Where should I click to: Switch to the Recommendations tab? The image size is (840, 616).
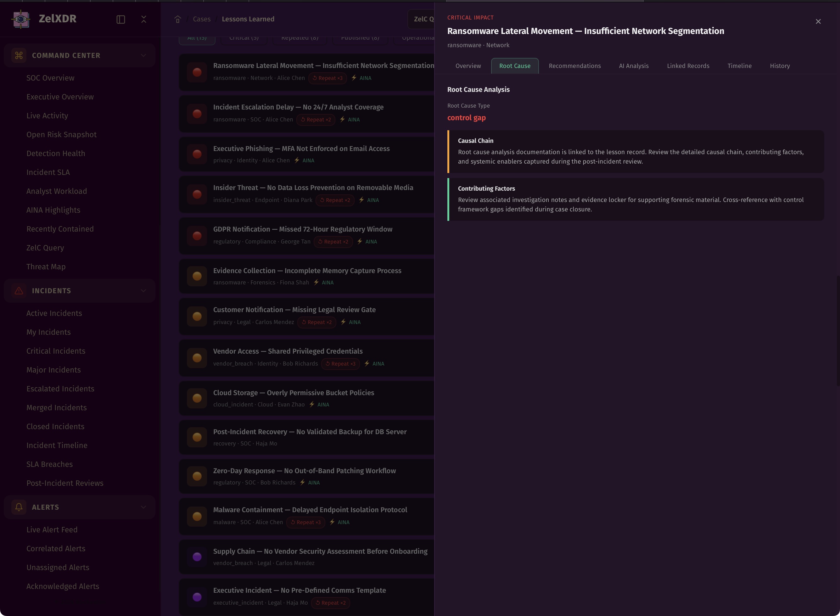(574, 66)
